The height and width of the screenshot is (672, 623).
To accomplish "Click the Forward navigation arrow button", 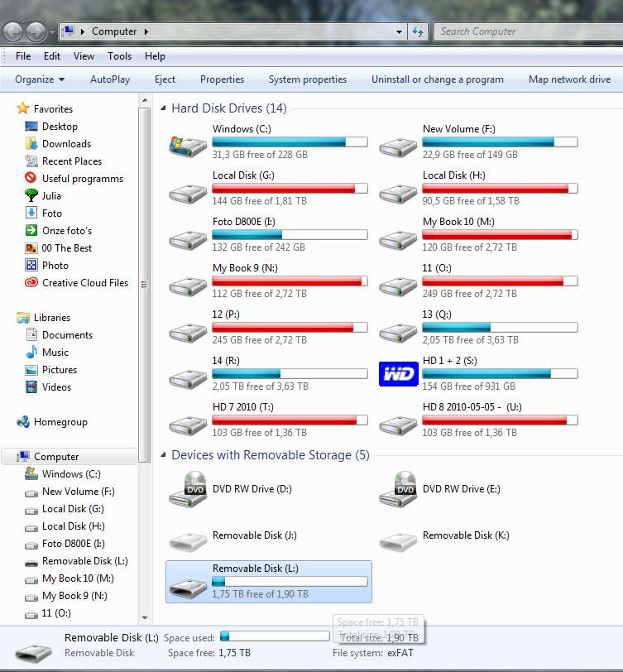I will (x=36, y=31).
